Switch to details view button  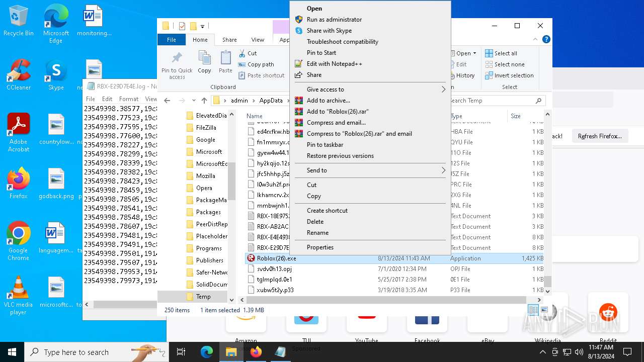(x=533, y=310)
